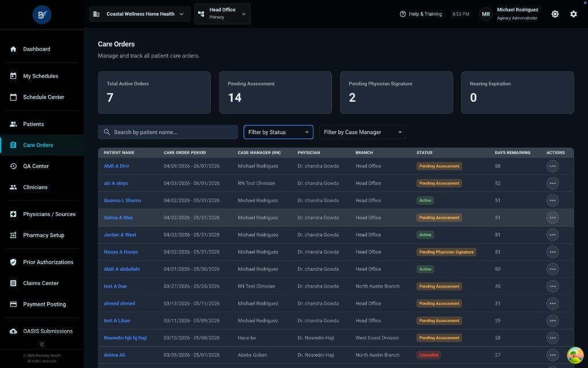Click the Patients people icon

[x=13, y=124]
